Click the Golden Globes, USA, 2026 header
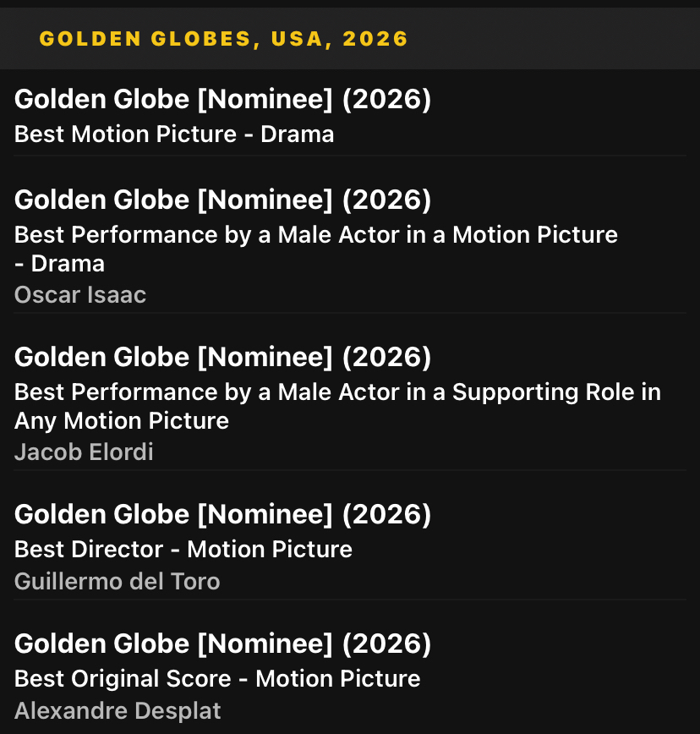This screenshot has width=700, height=734. pos(223,39)
